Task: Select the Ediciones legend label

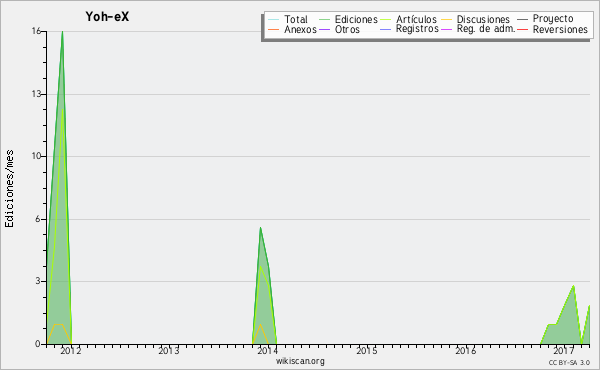Action: 356,19
